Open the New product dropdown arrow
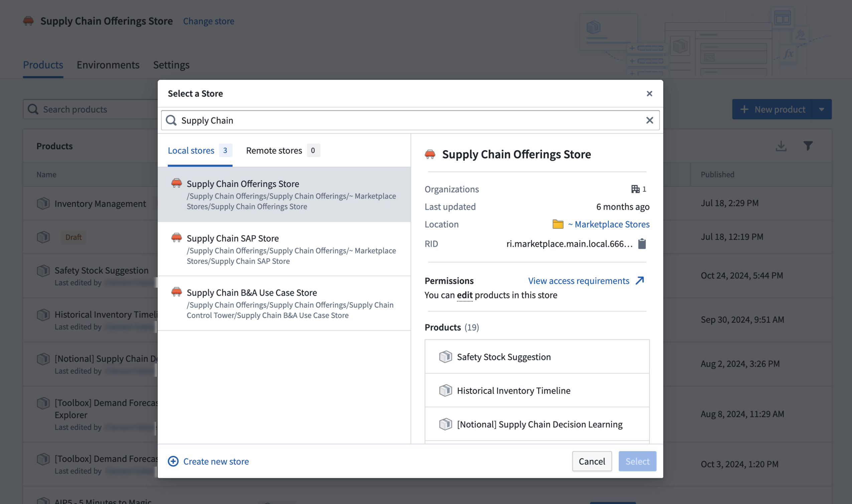The height and width of the screenshot is (504, 852). 822,109
